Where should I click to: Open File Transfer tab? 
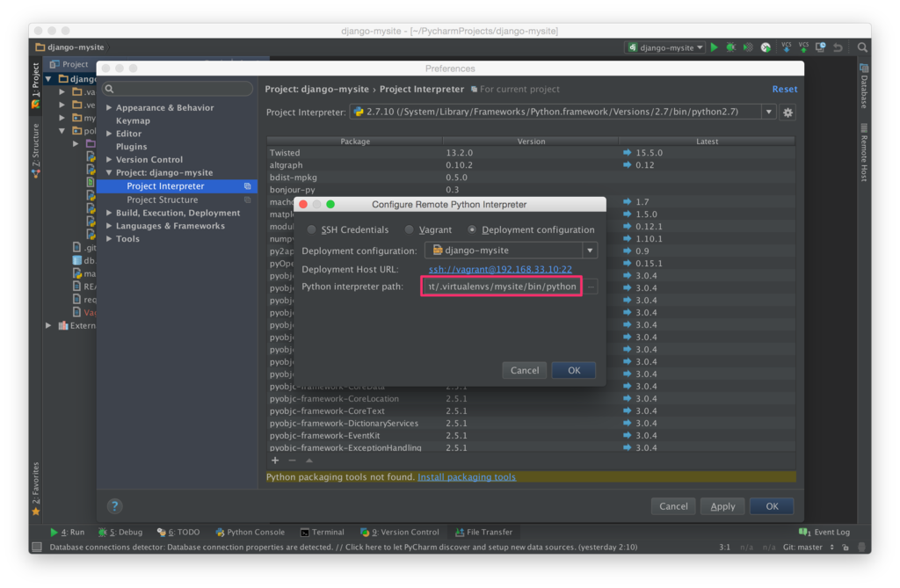coord(484,533)
